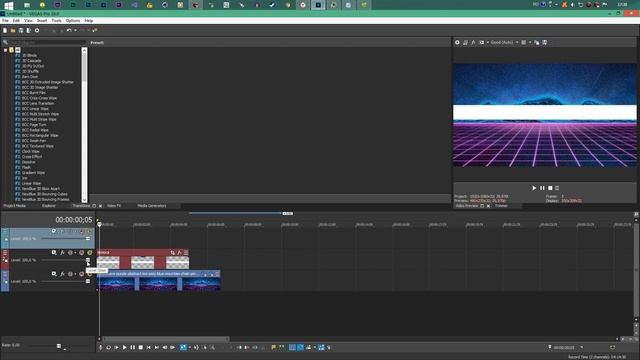
Task: Open Track Motion on the red track
Action: point(54,253)
